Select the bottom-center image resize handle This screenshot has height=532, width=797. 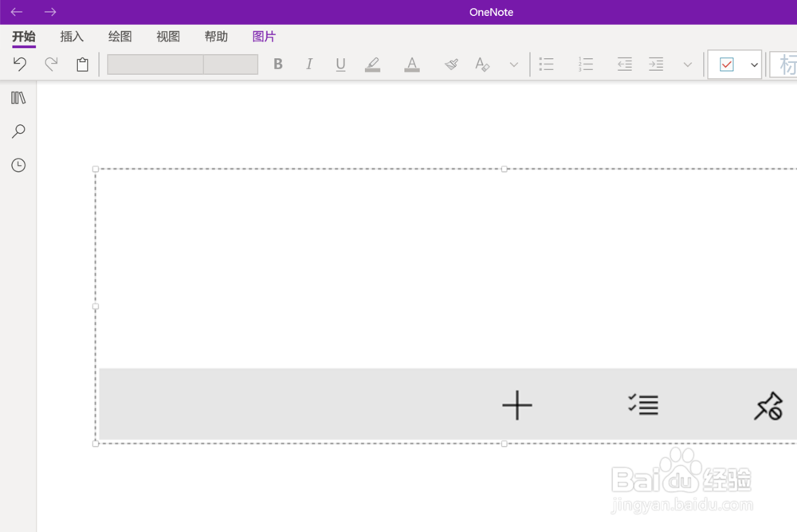tap(505, 444)
